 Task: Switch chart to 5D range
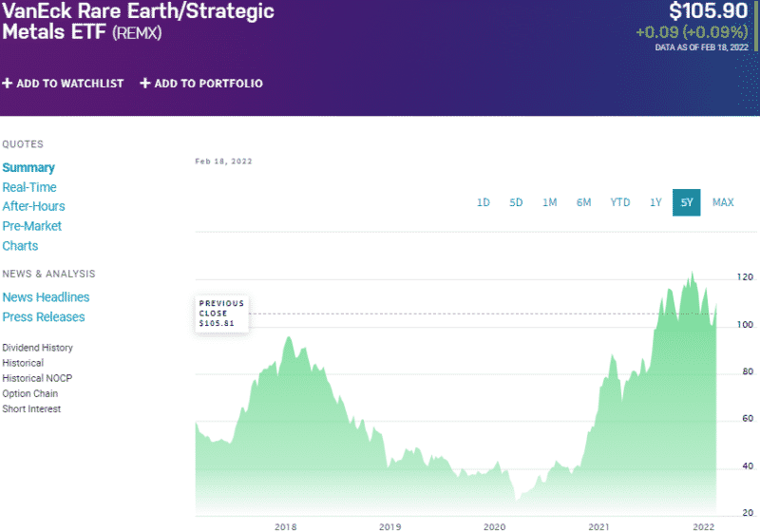pos(516,202)
